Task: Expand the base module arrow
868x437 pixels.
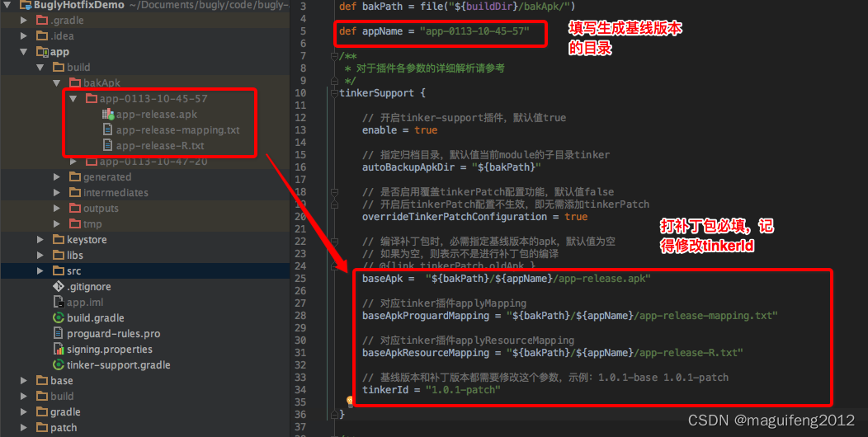Action: 23,381
